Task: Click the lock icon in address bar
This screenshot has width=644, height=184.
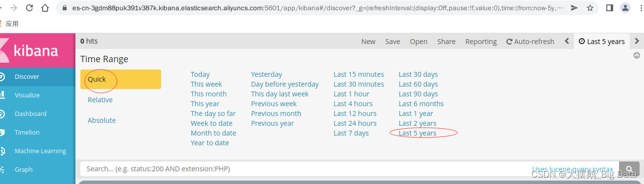Action: coord(65,8)
